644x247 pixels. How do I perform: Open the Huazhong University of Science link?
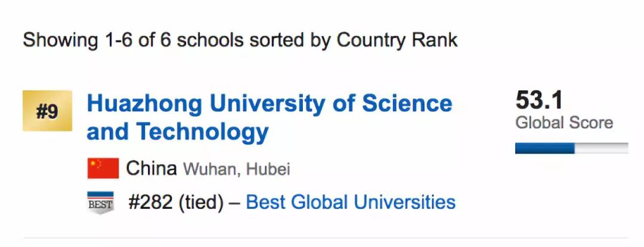point(270,104)
